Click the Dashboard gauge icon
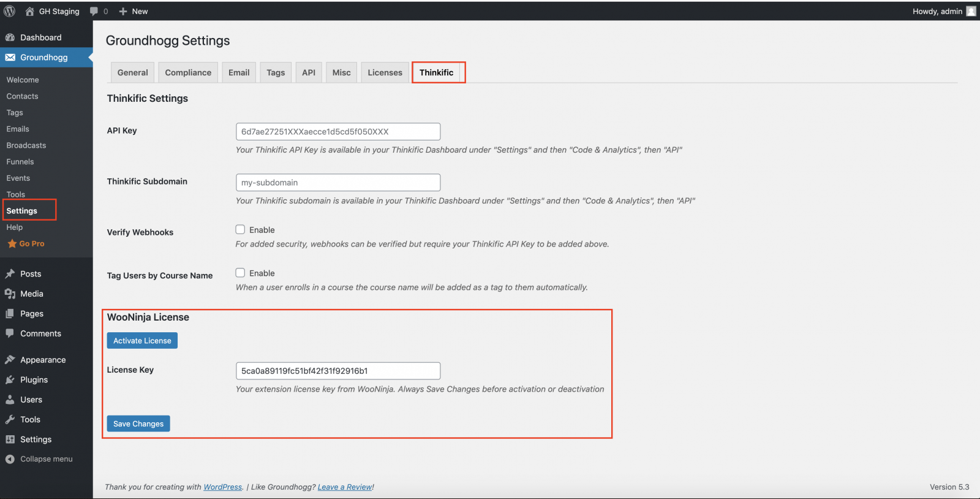 (x=10, y=37)
